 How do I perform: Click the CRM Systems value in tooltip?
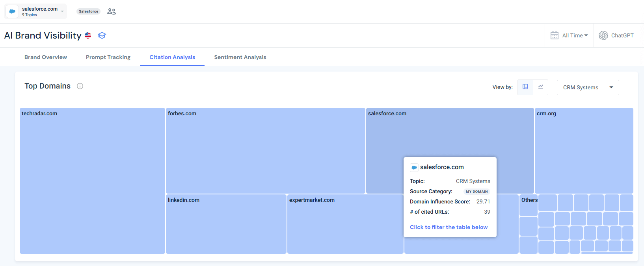click(473, 181)
